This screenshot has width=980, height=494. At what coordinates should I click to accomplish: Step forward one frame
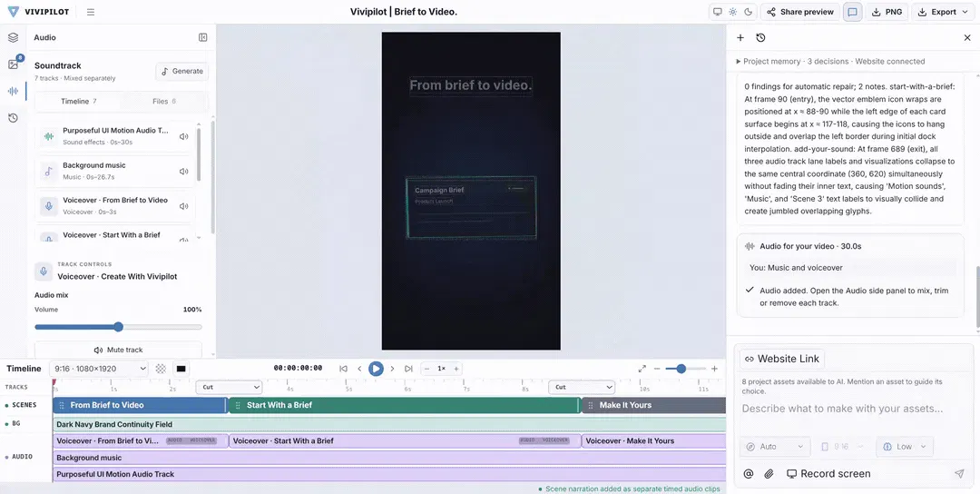(x=393, y=369)
